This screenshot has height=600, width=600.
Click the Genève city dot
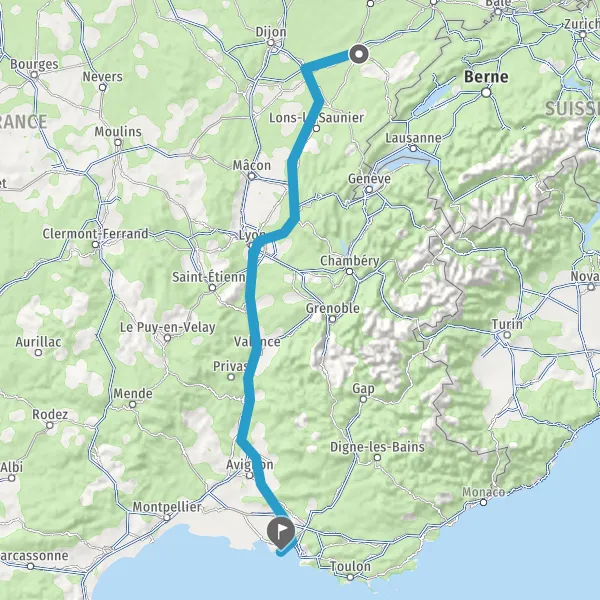tap(369, 189)
